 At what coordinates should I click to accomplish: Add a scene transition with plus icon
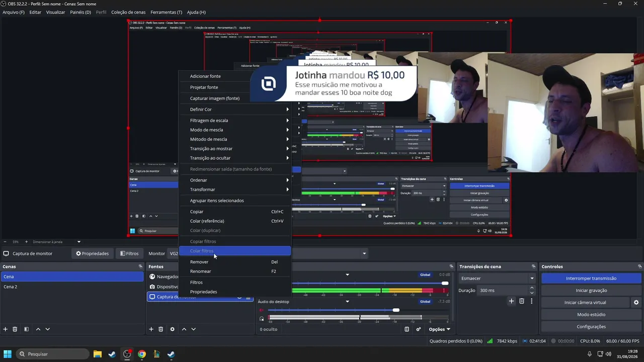(x=512, y=301)
